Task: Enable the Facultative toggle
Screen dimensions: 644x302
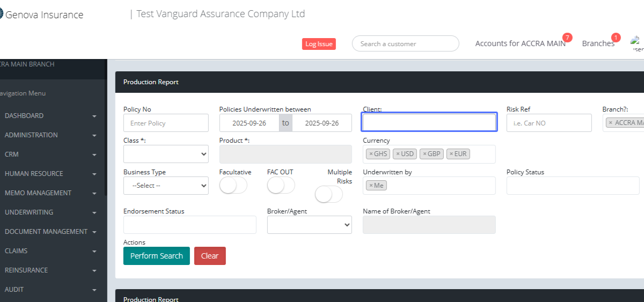Action: click(233, 186)
